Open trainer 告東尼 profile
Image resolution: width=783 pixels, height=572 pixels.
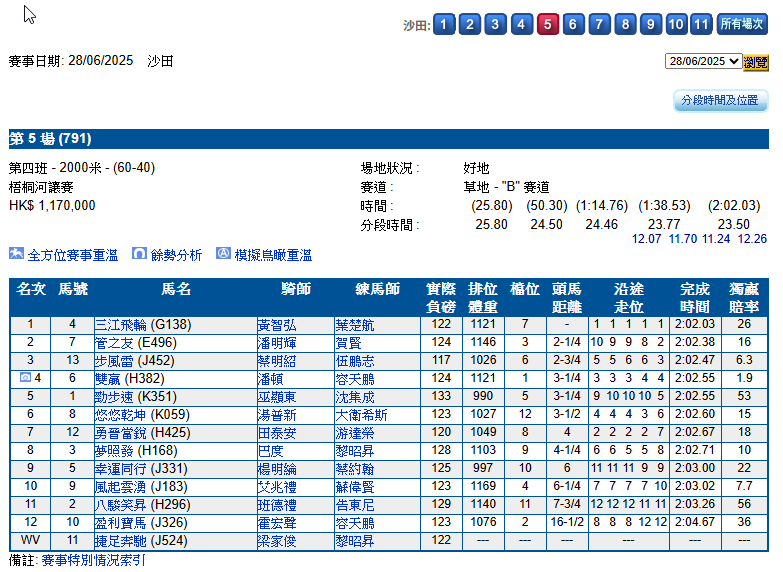pos(355,505)
